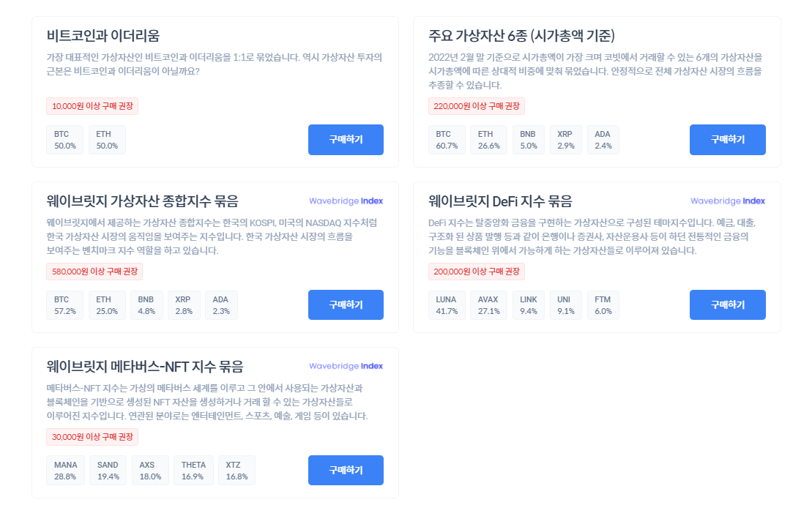
Task: Select the SAND 19.4% chip
Action: [108, 471]
